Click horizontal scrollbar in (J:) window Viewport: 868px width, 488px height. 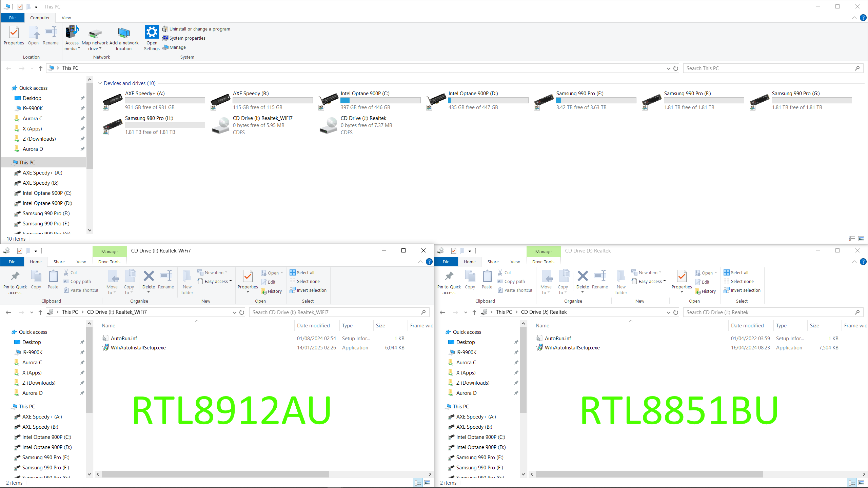(x=649, y=474)
